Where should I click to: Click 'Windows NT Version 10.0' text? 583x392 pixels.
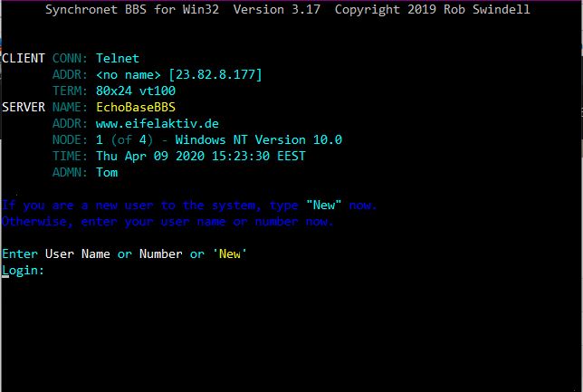click(x=258, y=139)
